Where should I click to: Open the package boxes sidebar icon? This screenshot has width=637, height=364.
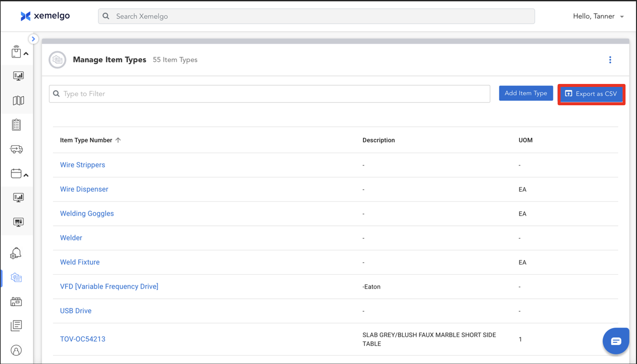16,301
